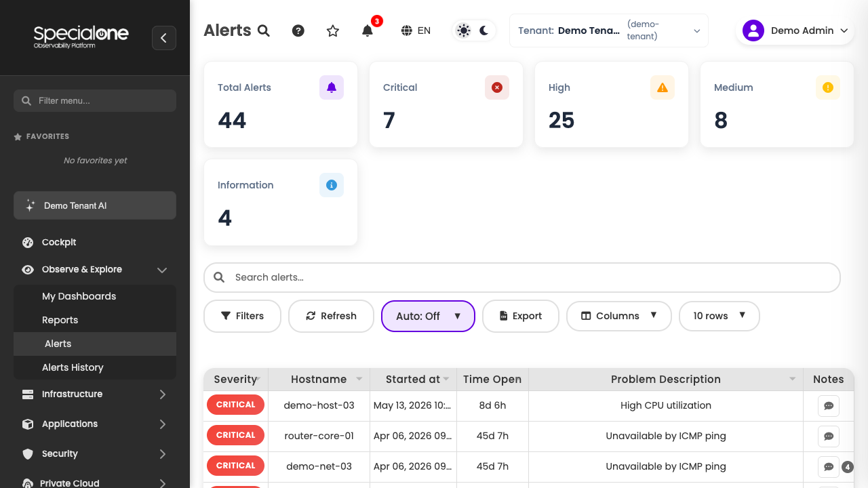This screenshot has width=868, height=488.
Task: Focus the Filter menu sidebar field
Action: click(95, 100)
